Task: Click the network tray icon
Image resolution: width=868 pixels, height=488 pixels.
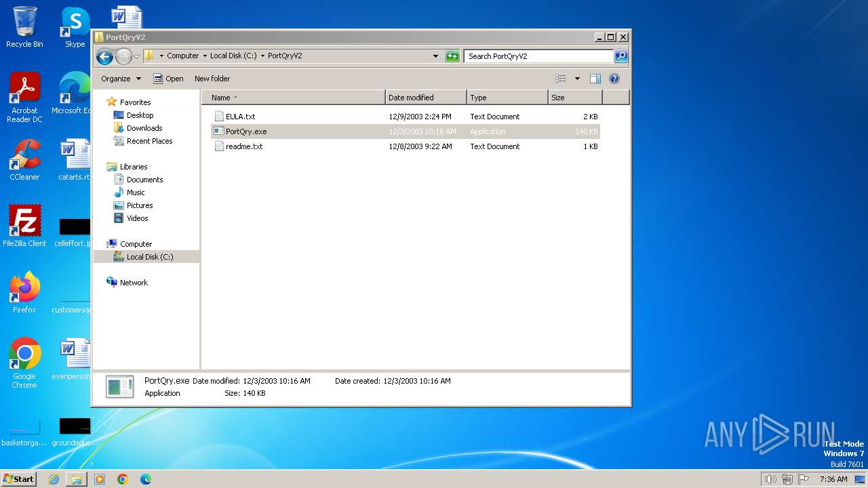Action: [x=787, y=479]
